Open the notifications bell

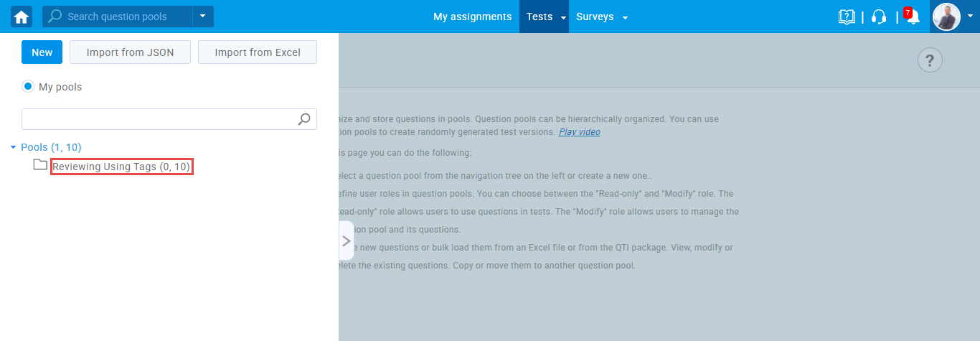913,17
